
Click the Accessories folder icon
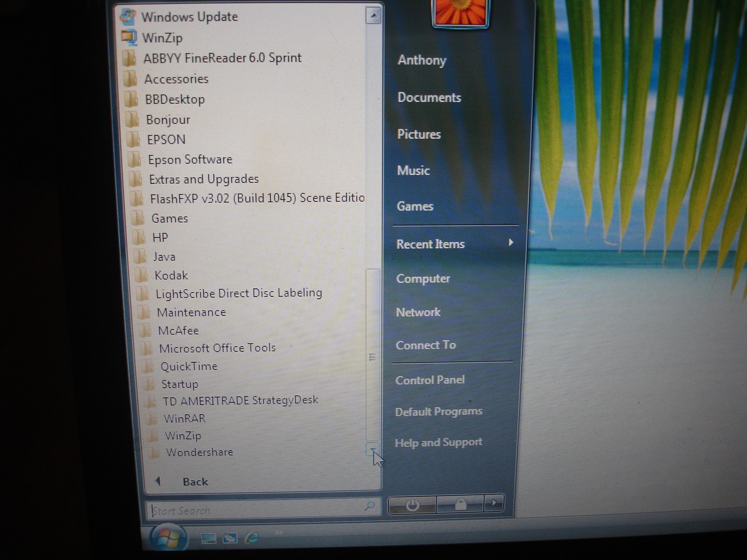(130, 79)
